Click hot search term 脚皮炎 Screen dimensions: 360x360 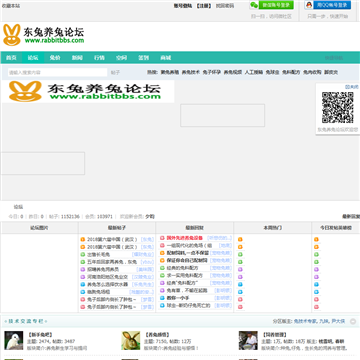click(331, 72)
